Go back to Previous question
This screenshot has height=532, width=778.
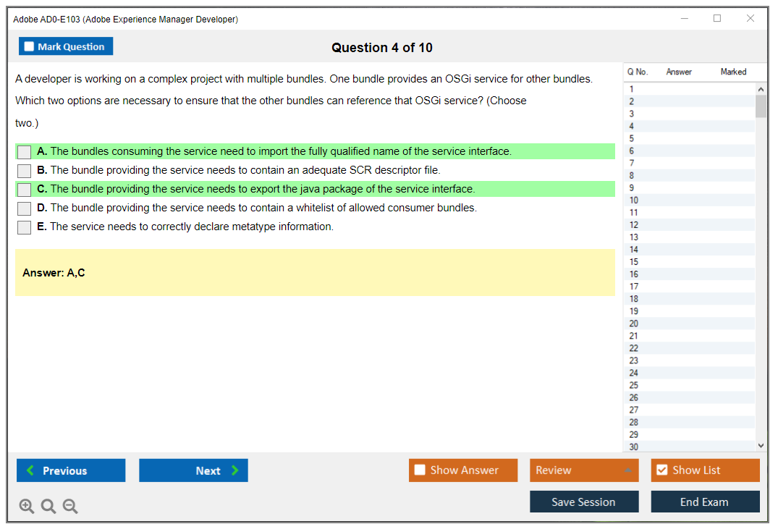coord(71,470)
